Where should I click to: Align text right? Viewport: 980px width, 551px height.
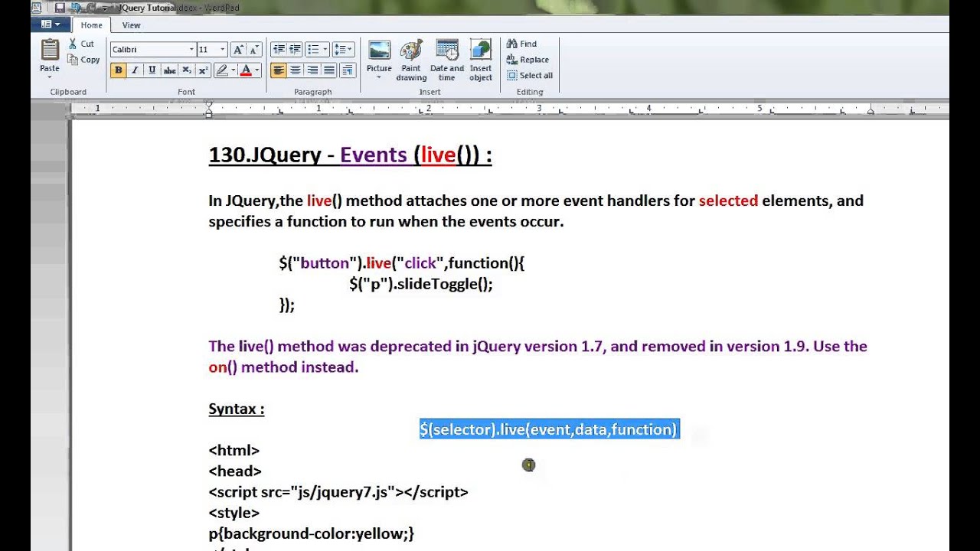click(x=312, y=70)
